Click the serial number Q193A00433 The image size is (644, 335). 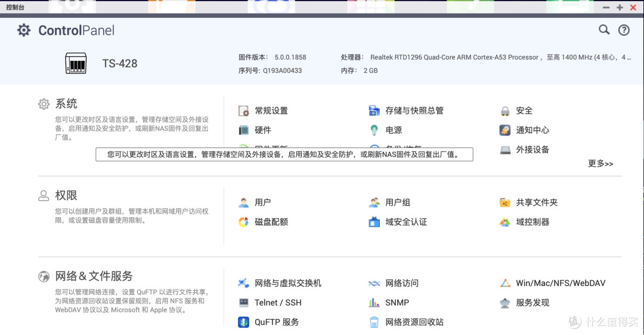282,70
